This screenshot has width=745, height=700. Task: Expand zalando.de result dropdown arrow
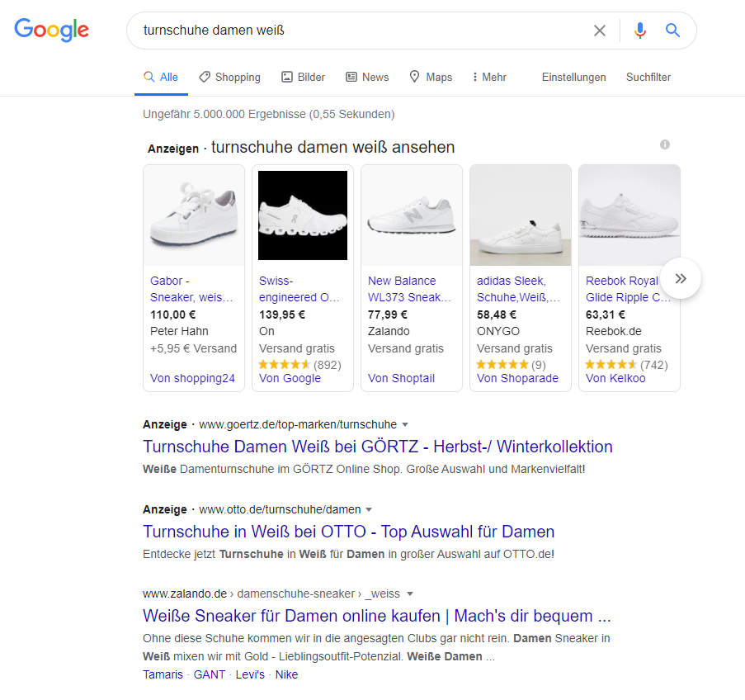coord(410,594)
